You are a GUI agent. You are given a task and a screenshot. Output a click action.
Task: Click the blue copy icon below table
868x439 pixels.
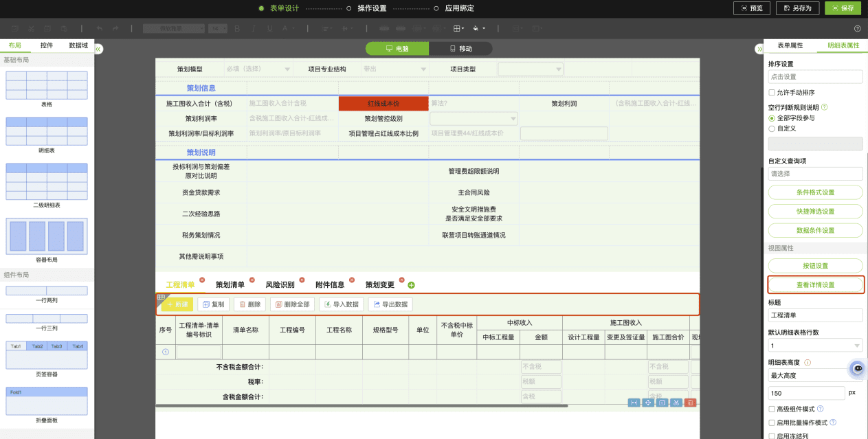[662, 403]
